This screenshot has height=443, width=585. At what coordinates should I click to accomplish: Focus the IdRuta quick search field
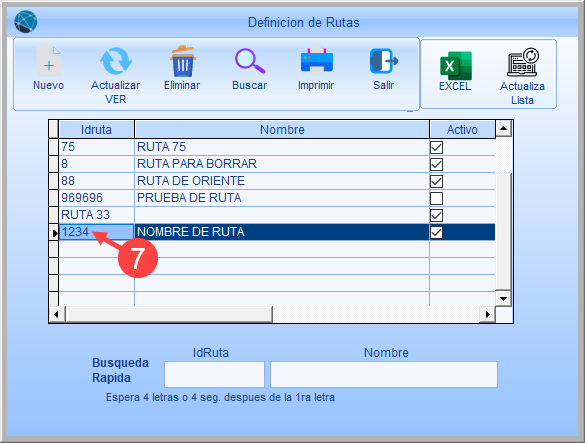tap(214, 374)
